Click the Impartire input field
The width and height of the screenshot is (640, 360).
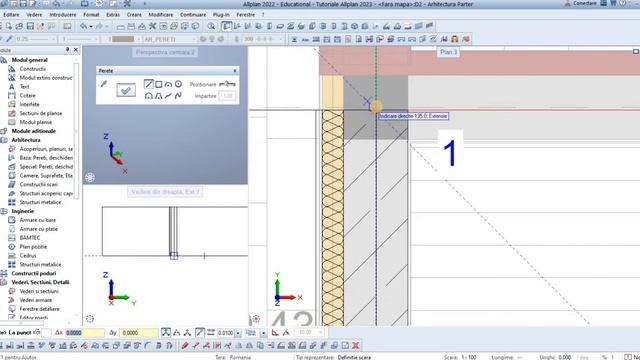[x=227, y=96]
